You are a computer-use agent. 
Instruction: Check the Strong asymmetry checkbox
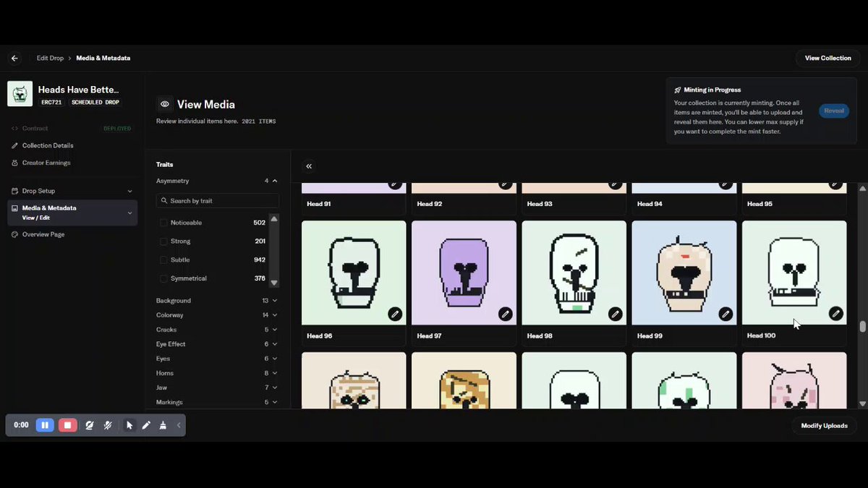click(163, 241)
